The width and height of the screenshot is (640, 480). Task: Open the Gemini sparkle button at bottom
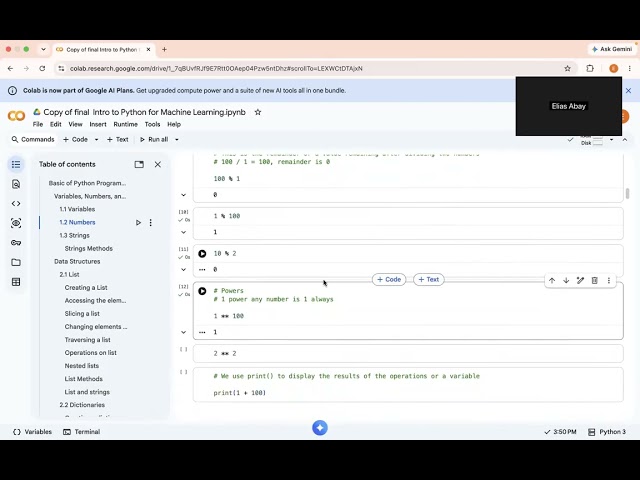(320, 428)
